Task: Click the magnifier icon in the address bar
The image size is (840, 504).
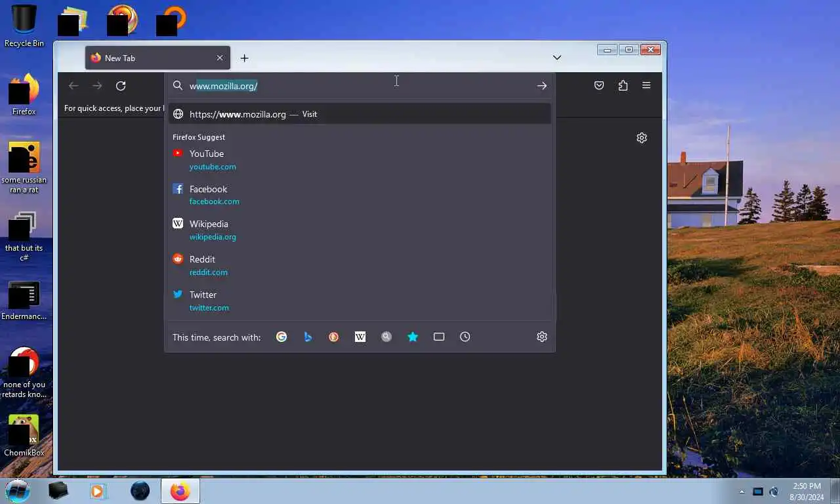Action: (178, 86)
